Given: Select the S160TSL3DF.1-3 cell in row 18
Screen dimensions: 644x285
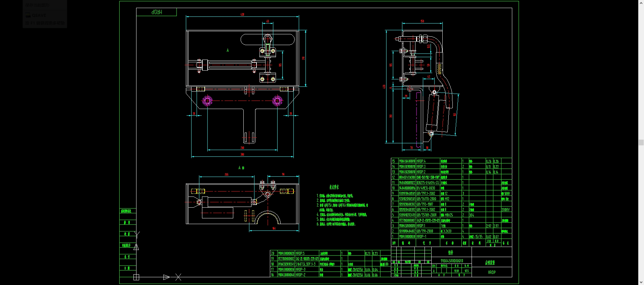Looking at the screenshot, I should [x=306, y=264].
